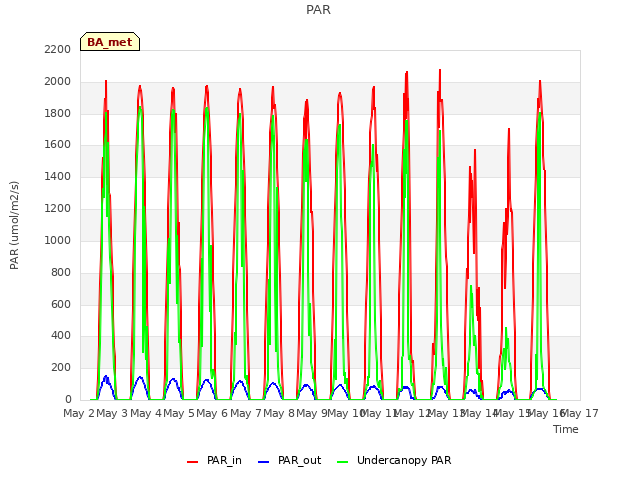Screen dimensions: 640x480
Task: Click the 600 y-axis tick value
Action: [x=61, y=304]
